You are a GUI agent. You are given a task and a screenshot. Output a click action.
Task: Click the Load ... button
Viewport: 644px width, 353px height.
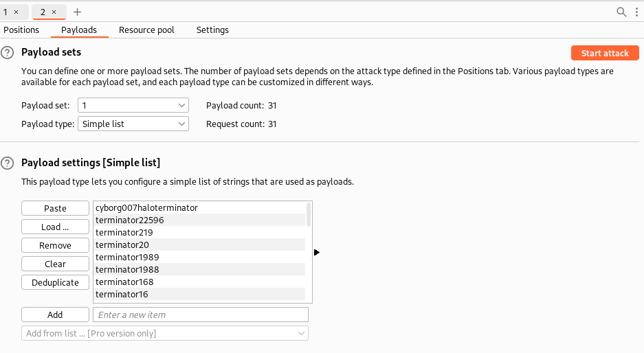(55, 227)
